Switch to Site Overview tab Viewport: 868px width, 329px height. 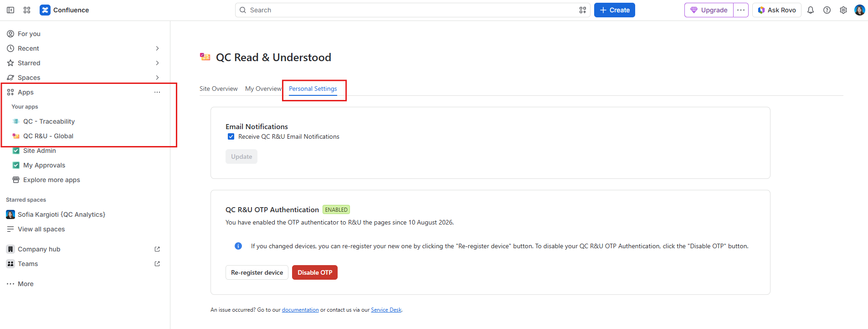[x=218, y=89]
